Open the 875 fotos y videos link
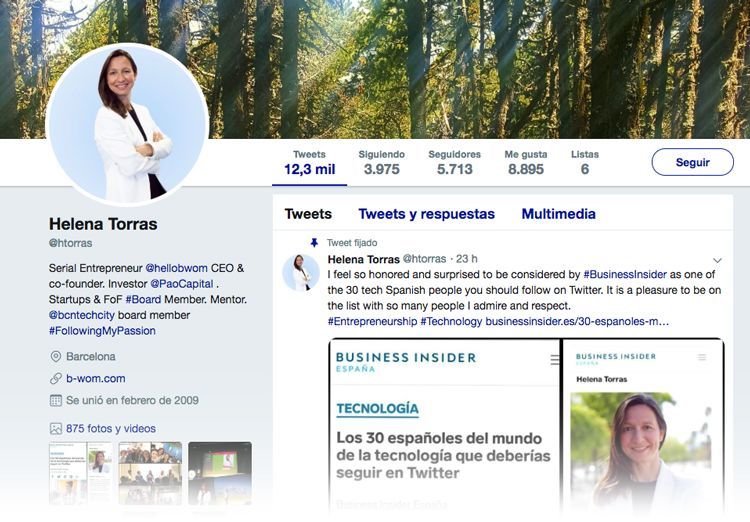The width and height of the screenshot is (750, 522). pos(111,429)
